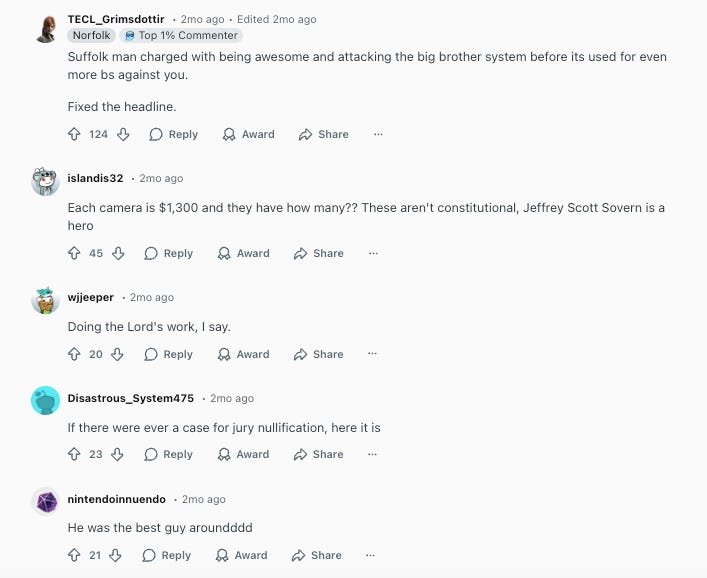Screen dimensions: 707x578
Task: Award Disastrous_System475's comment
Action: pyautogui.click(x=243, y=454)
